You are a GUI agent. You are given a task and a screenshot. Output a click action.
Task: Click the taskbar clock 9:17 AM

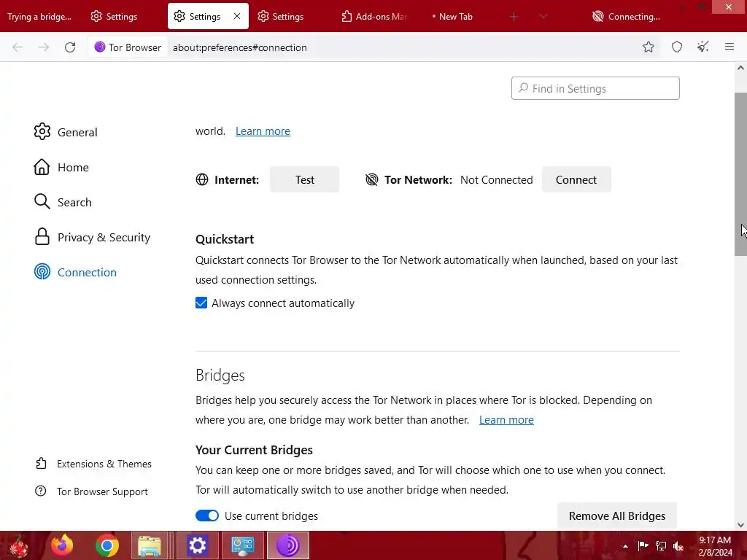click(x=715, y=546)
